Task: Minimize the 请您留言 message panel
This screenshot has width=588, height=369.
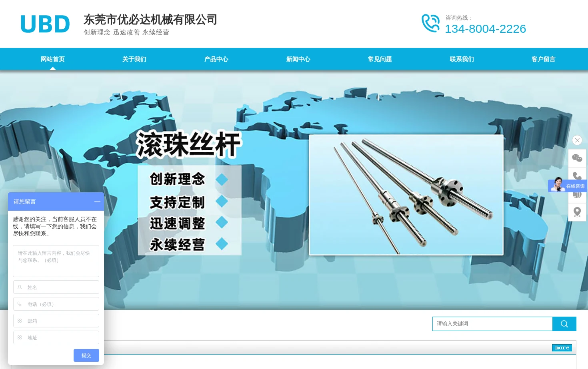Action: click(x=97, y=202)
